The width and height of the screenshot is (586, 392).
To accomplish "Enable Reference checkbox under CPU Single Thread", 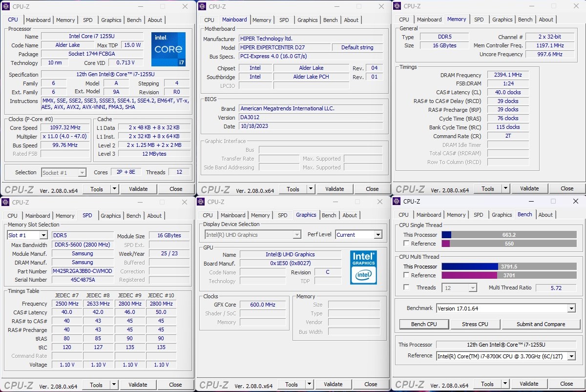I will tap(406, 244).
